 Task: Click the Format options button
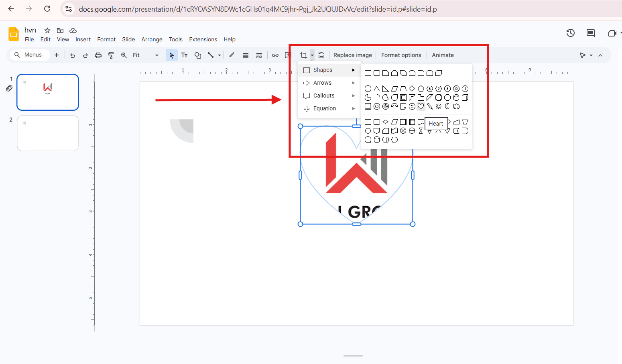(401, 55)
